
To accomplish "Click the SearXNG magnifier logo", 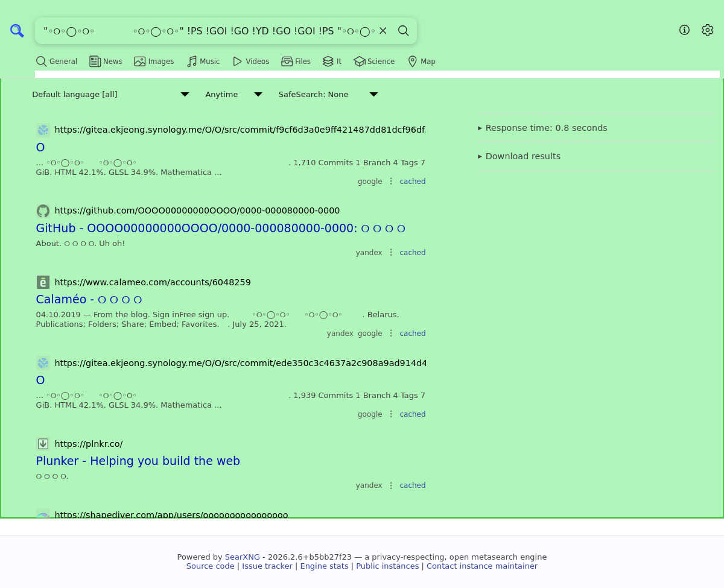I will point(17,31).
